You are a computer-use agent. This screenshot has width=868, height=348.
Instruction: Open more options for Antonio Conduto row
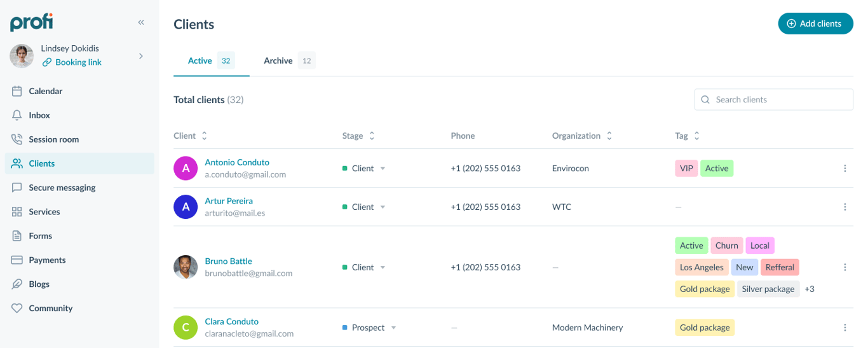(845, 169)
